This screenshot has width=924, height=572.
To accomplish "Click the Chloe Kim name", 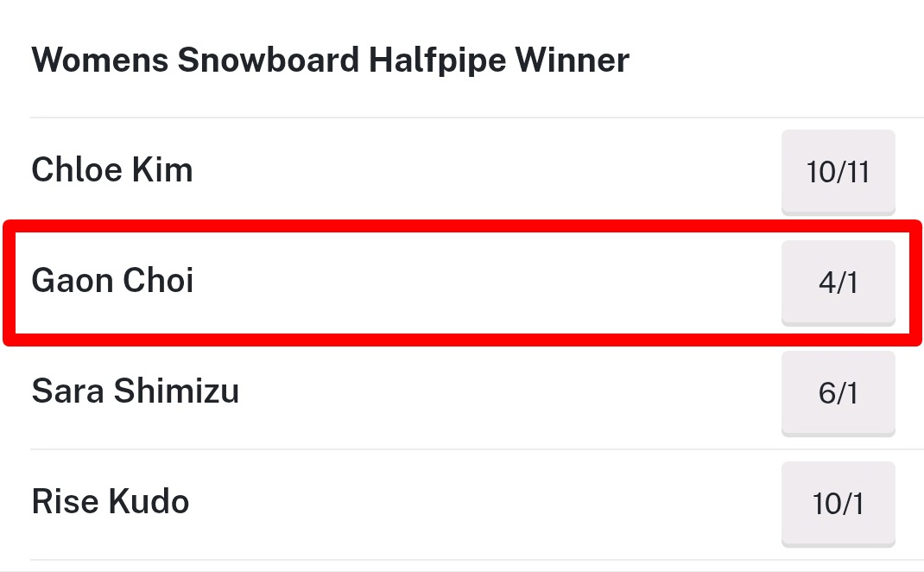I will 112,170.
